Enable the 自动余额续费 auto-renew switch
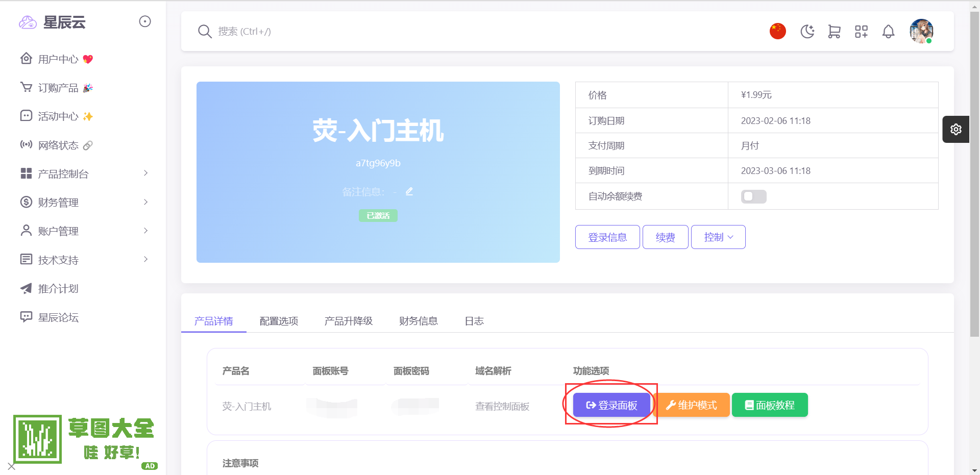This screenshot has height=475, width=980. point(753,196)
